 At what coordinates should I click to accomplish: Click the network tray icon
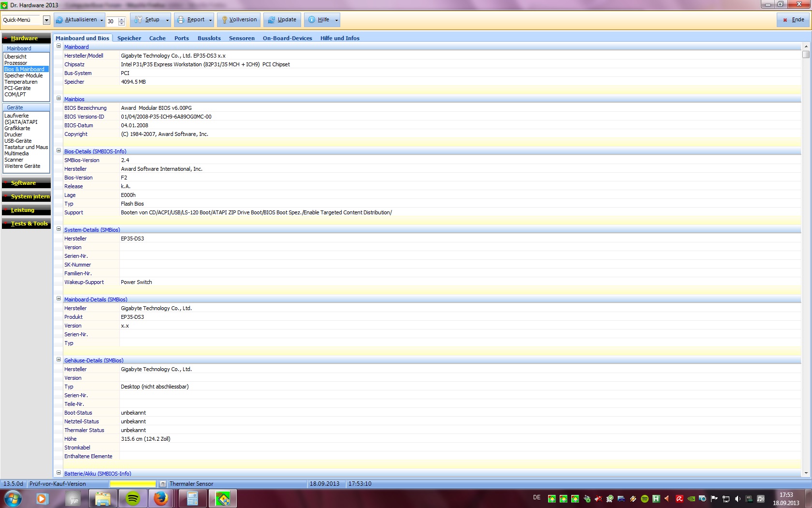(726, 499)
